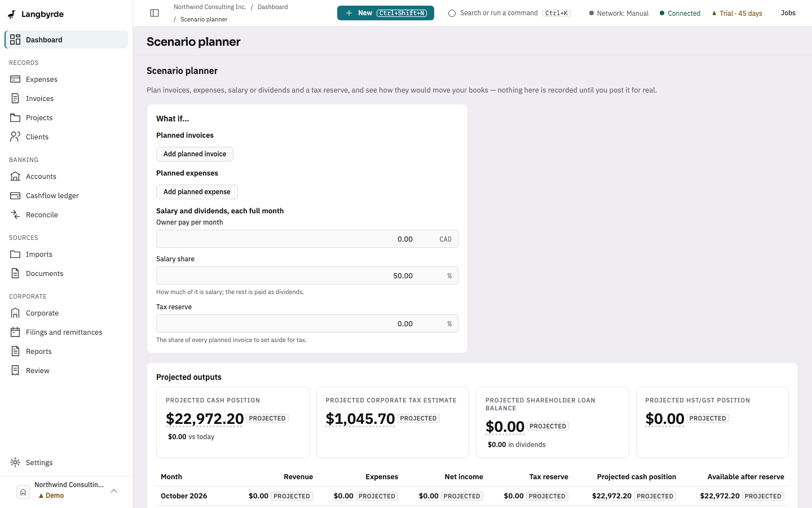The height and width of the screenshot is (508, 812).
Task: Click the Northwind company avatar icon
Action: pyautogui.click(x=23, y=492)
